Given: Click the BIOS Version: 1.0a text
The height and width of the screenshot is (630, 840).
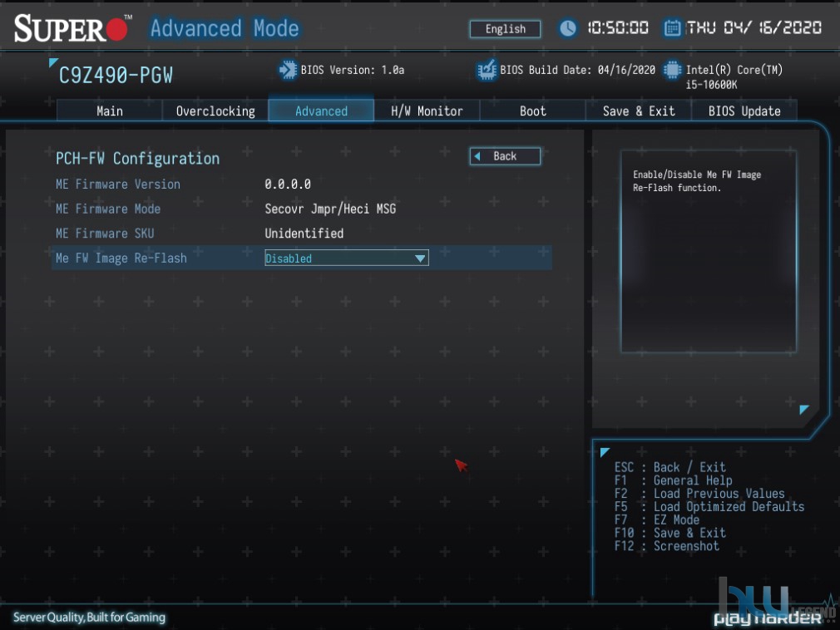Looking at the screenshot, I should (353, 70).
